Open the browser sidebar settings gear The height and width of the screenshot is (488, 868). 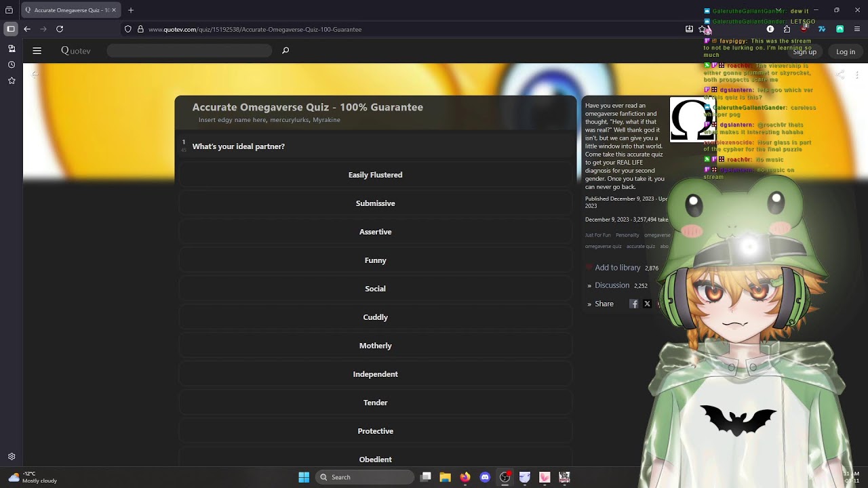(12, 457)
